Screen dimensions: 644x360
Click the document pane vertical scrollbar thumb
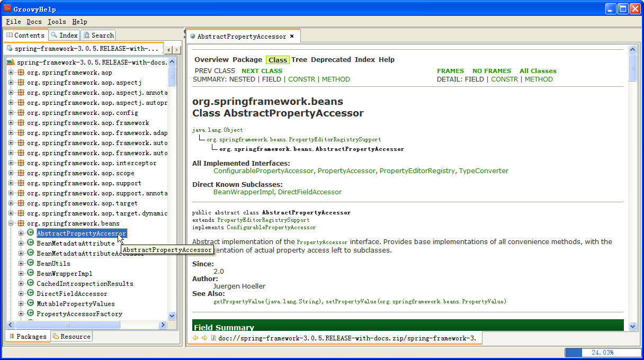pos(632,67)
